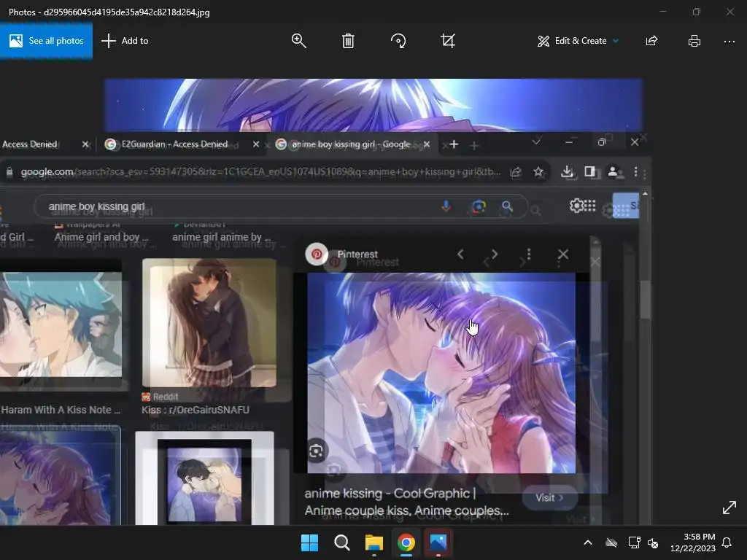
Task: Print the photo using the printer icon
Action: tap(694, 41)
